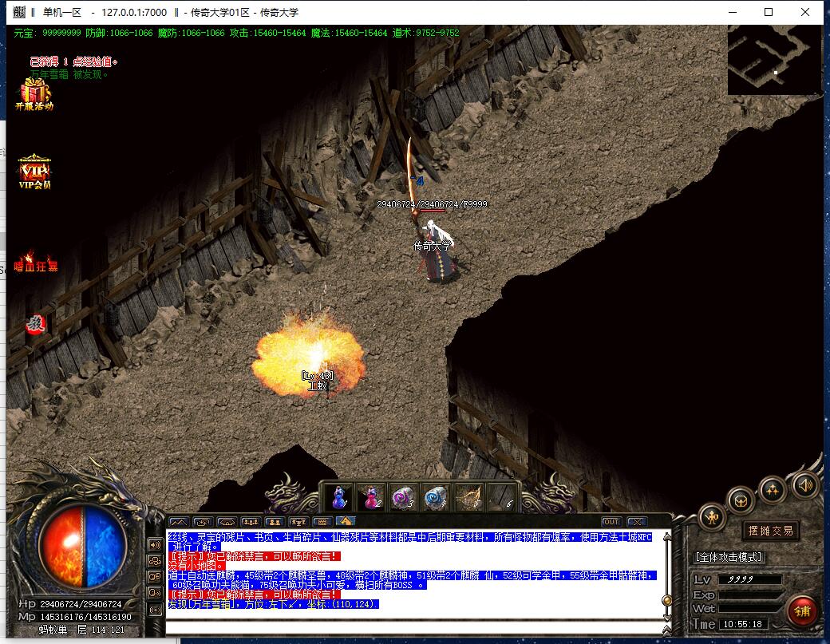Focus the chat text input field
Image resolution: width=830 pixels, height=644 pixels.
click(414, 628)
